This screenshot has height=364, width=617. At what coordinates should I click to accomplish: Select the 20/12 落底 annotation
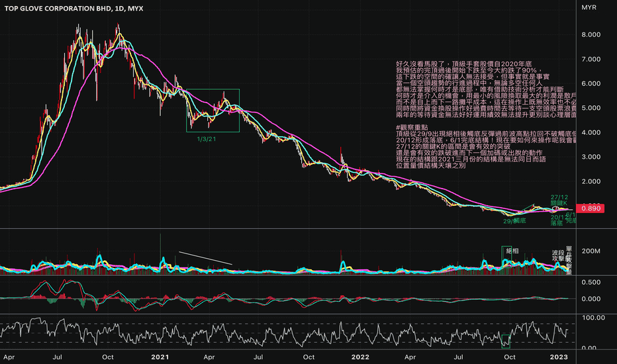pyautogui.click(x=559, y=220)
